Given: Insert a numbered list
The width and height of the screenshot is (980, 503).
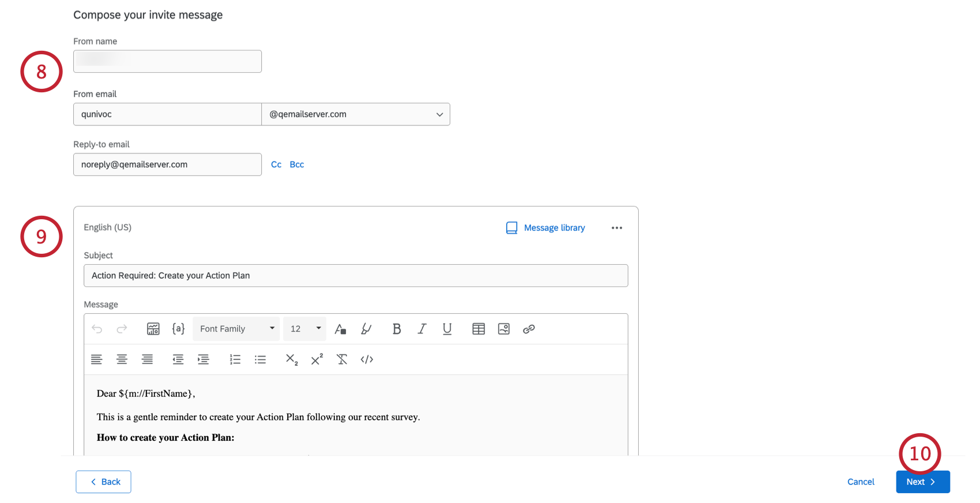Looking at the screenshot, I should [235, 359].
